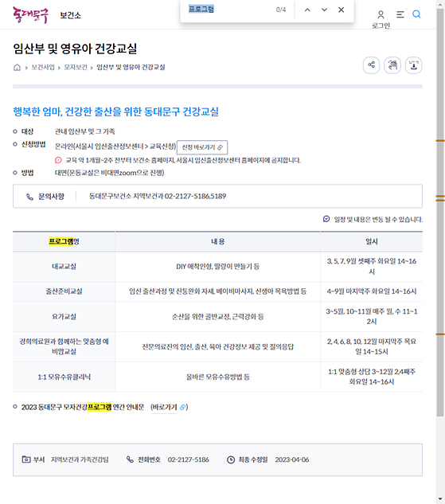
Task: Click the link icon after 바로가기
Action: click(x=182, y=407)
